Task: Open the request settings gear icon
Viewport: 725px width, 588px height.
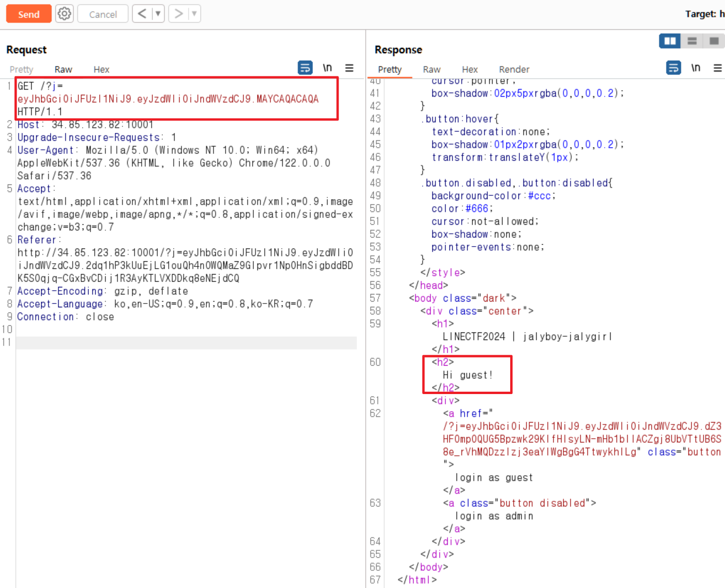Action: point(64,14)
